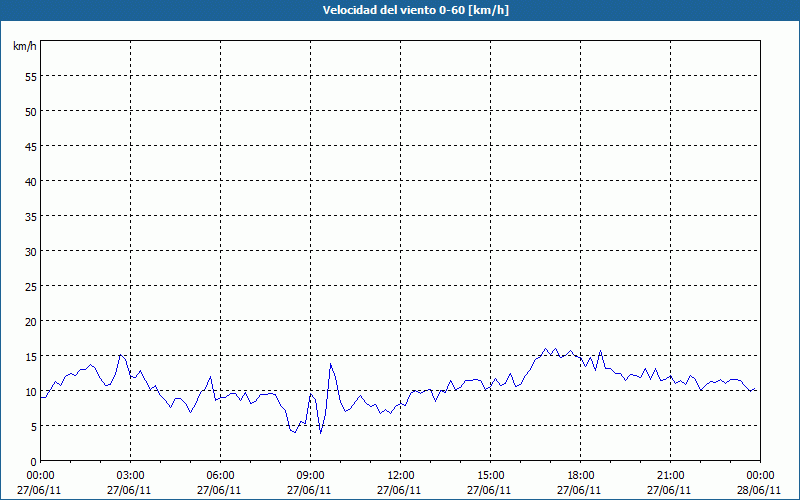Click the y-axis value 45

[31, 147]
